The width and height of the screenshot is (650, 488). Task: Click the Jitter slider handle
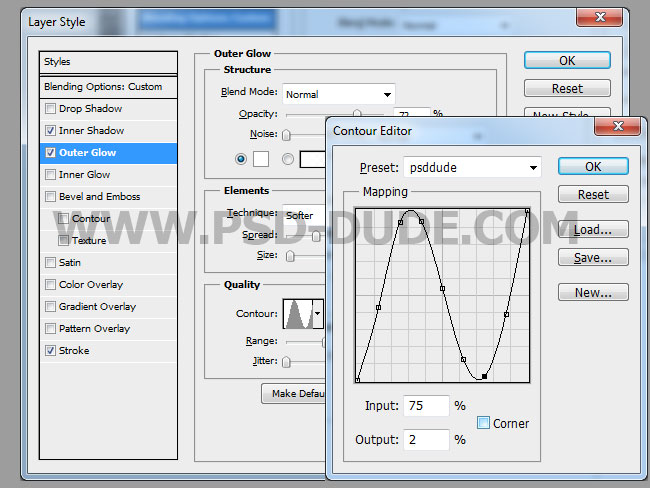(286, 362)
